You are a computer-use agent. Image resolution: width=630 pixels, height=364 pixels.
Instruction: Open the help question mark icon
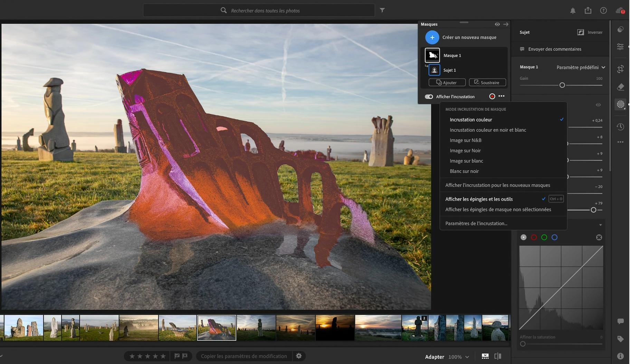click(x=603, y=11)
